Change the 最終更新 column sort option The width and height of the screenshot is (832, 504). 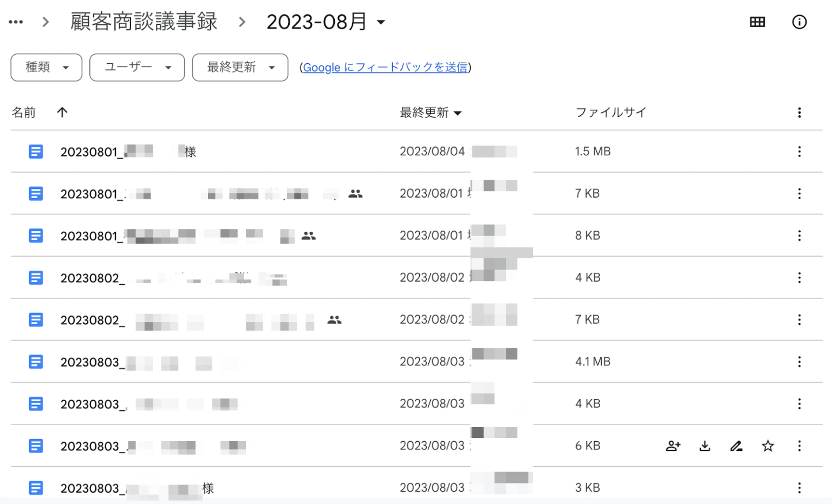tap(431, 113)
